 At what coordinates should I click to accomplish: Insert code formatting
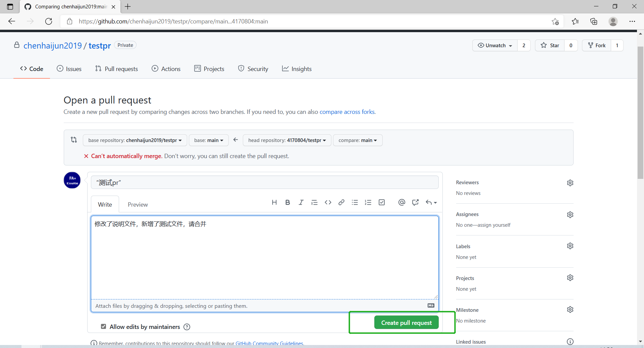(328, 202)
